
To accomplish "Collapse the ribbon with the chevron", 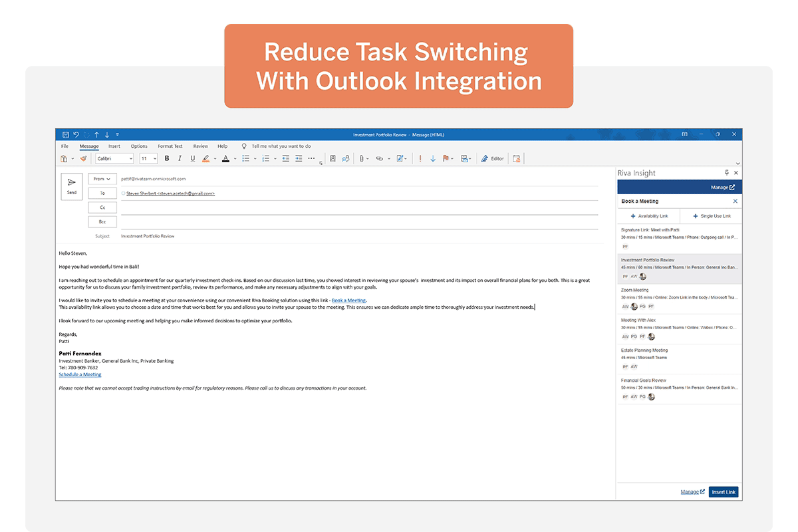I will click(737, 164).
